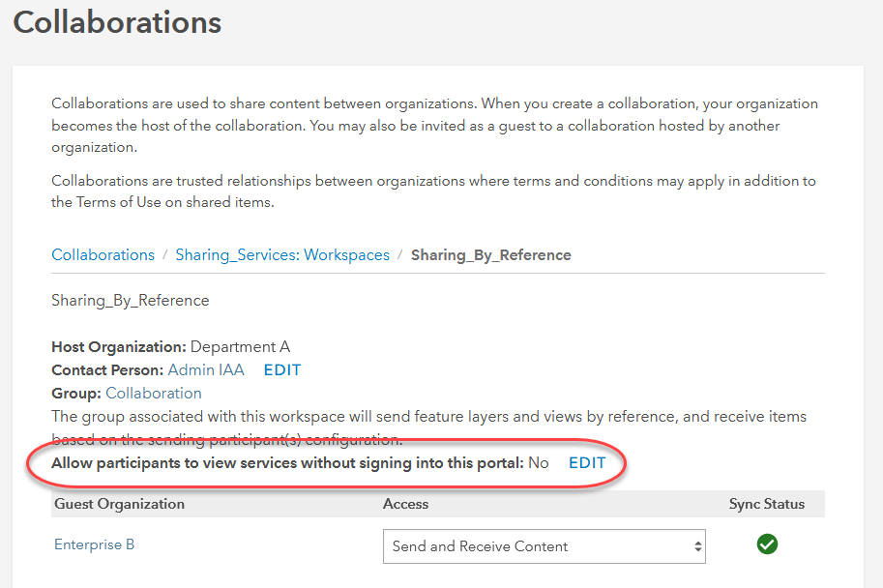Click EDIT next to Contact Person

pos(282,369)
